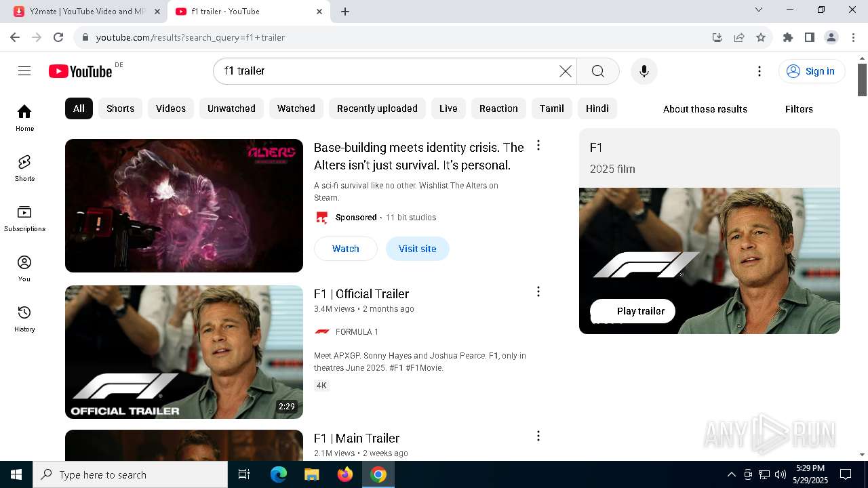Image resolution: width=868 pixels, height=488 pixels.
Task: Select the Shorts filter chip
Action: point(120,108)
